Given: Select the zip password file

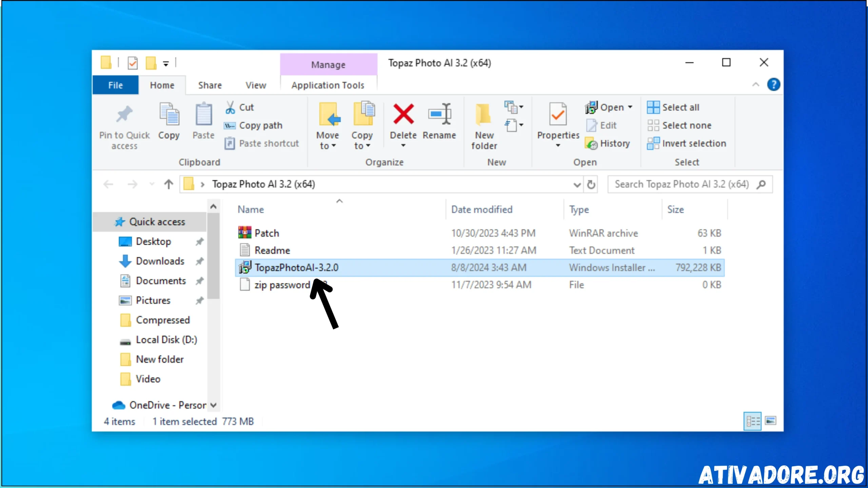Looking at the screenshot, I should point(479,285).
